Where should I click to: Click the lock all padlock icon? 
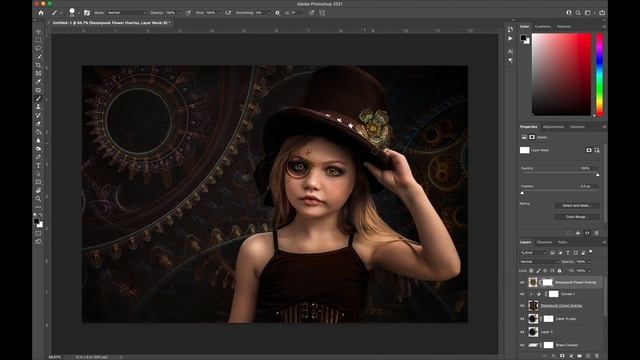click(560, 271)
